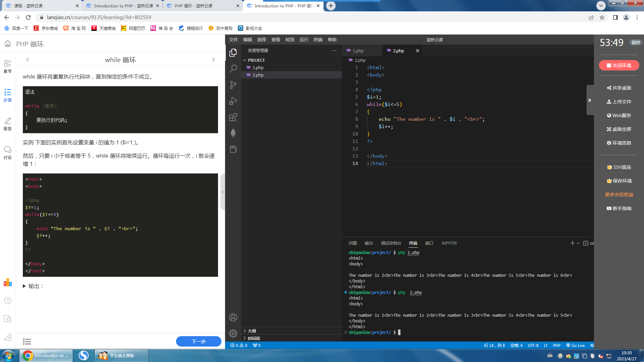This screenshot has width=644, height=362.
Task: Open Windows Start button
Action: coord(8,356)
